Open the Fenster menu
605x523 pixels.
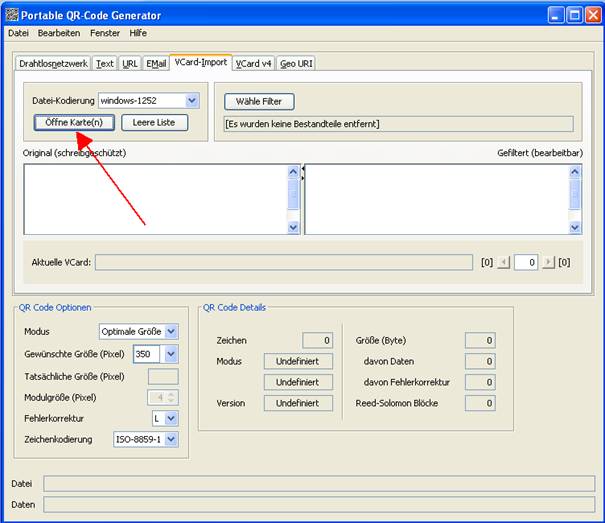[105, 33]
